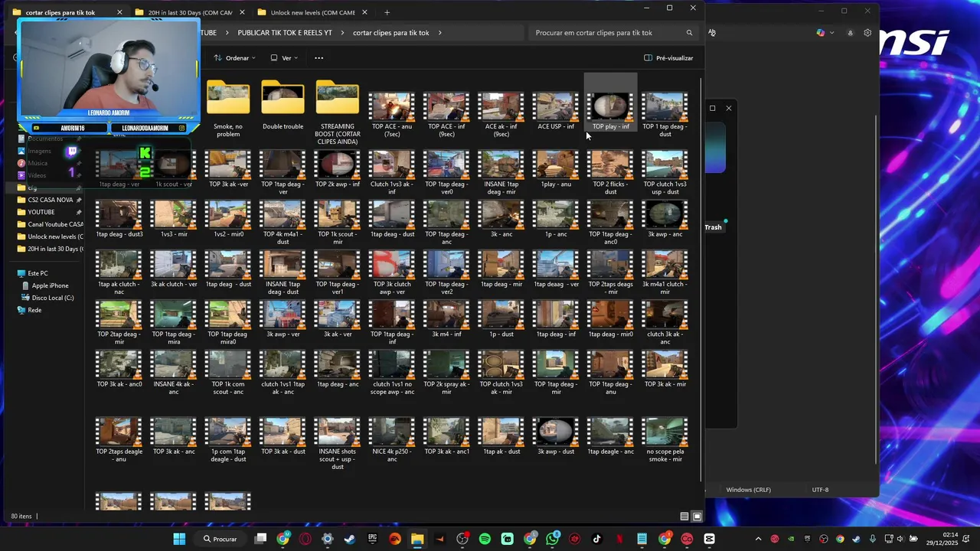The height and width of the screenshot is (551, 980).
Task: Select the NICE 4k p250 - anc clip
Action: pos(392,439)
